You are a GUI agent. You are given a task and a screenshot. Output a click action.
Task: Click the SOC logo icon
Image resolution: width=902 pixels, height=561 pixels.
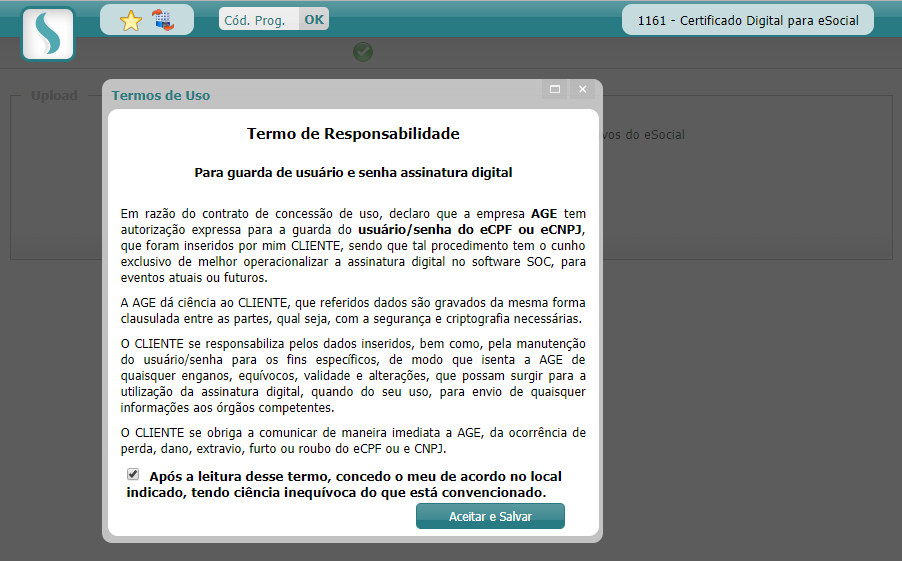(48, 34)
